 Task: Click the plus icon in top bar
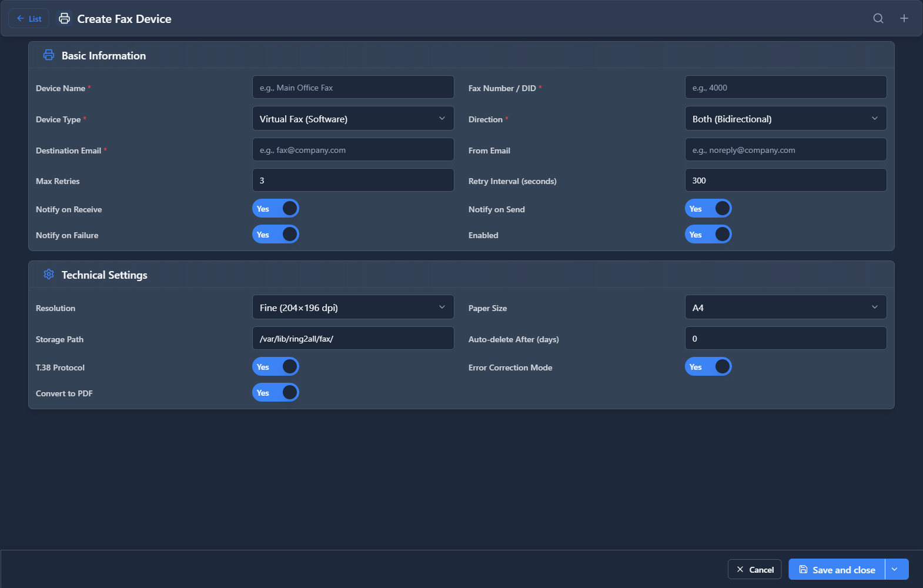[904, 18]
